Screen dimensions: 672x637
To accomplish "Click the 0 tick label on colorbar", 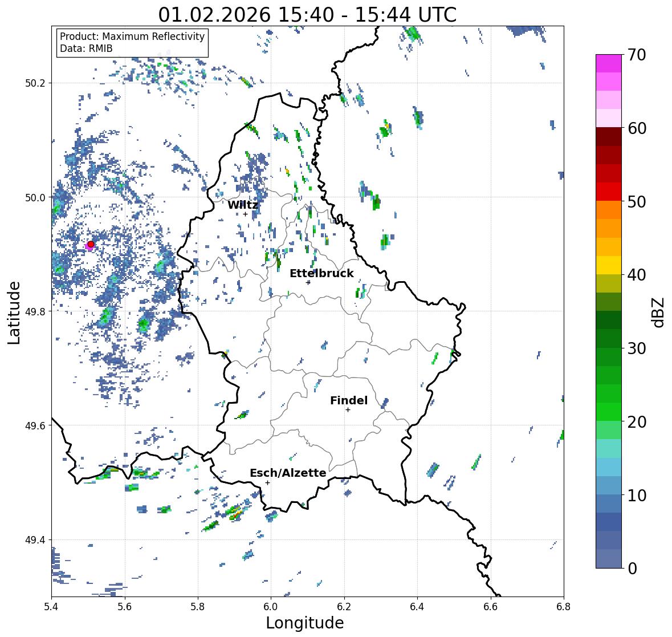I will pos(633,569).
